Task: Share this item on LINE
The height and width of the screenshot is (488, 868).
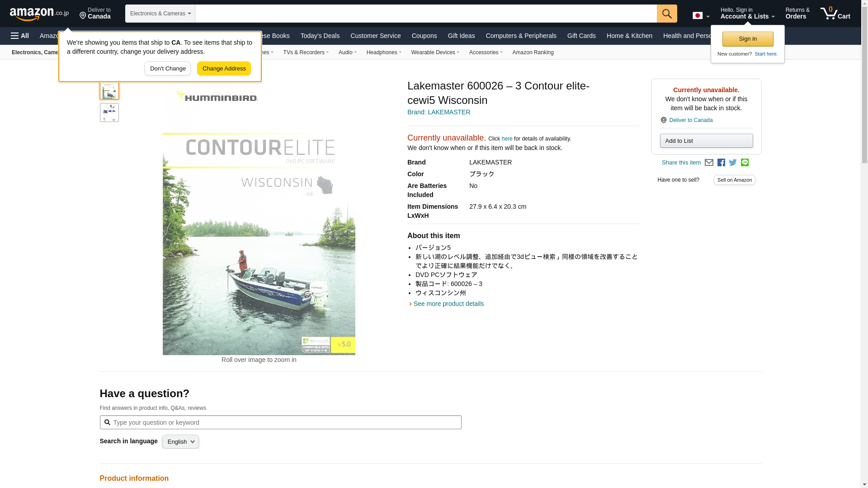Action: [x=745, y=163]
